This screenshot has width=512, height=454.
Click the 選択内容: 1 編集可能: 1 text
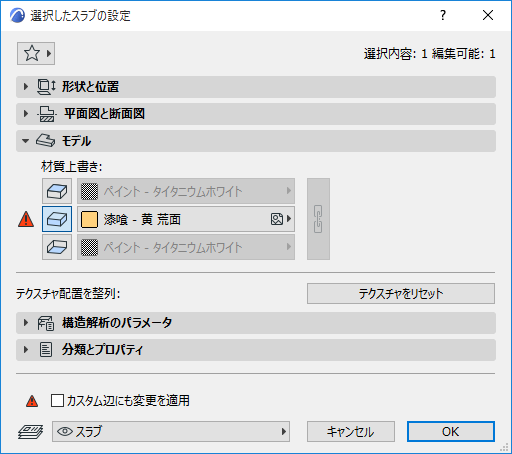click(429, 54)
